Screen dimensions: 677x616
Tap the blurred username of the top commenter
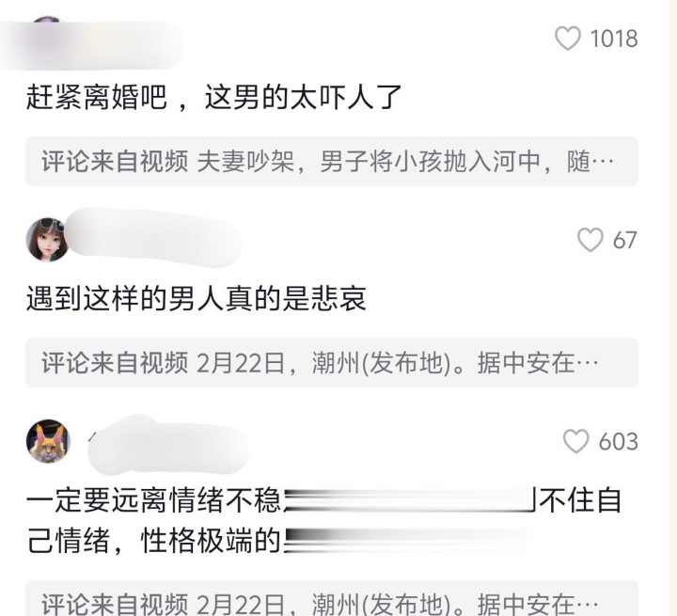(x=92, y=45)
